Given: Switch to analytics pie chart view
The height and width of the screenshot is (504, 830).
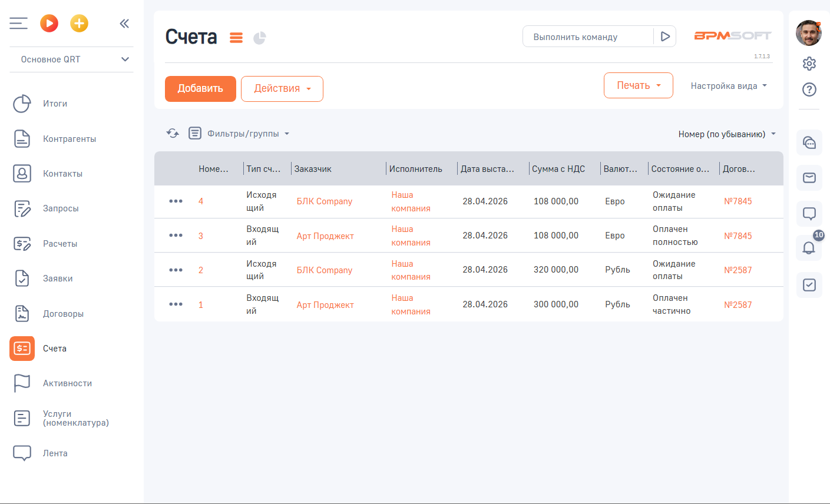Looking at the screenshot, I should pyautogui.click(x=260, y=38).
